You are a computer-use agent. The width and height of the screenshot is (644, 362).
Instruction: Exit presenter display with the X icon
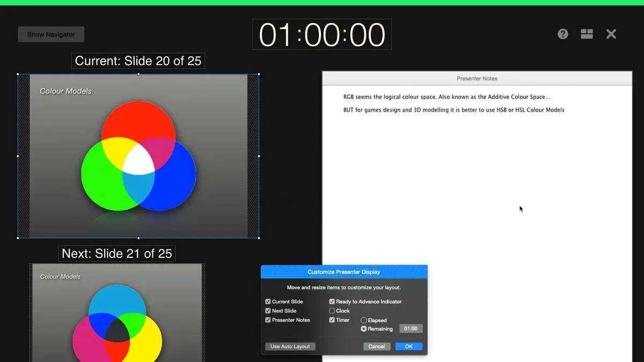[611, 34]
